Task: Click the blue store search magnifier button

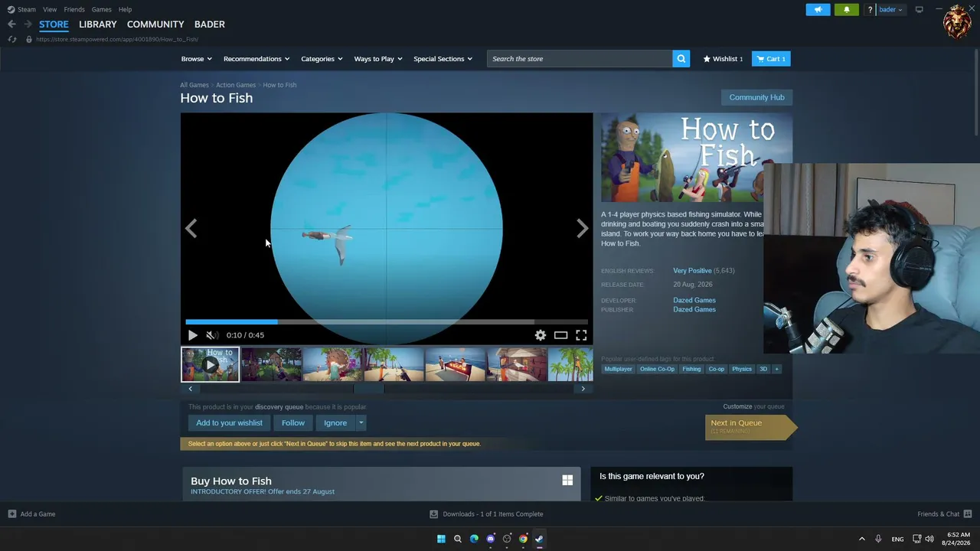Action: tap(681, 59)
